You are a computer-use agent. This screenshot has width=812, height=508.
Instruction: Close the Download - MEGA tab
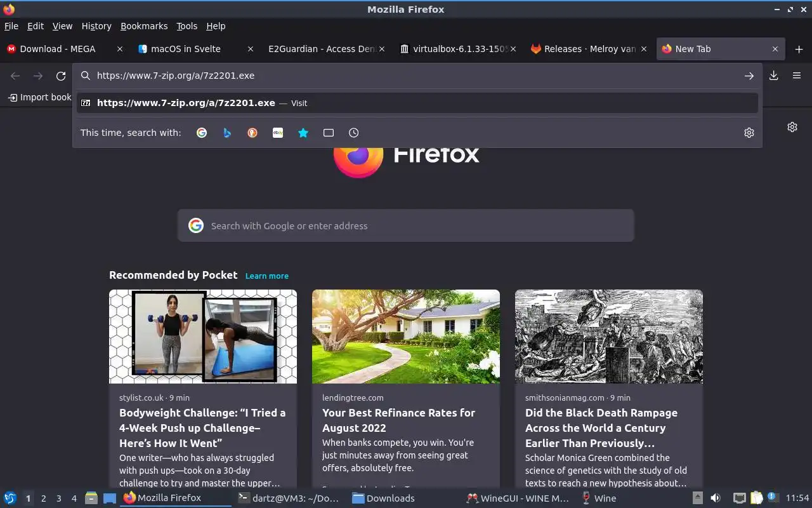tap(120, 49)
